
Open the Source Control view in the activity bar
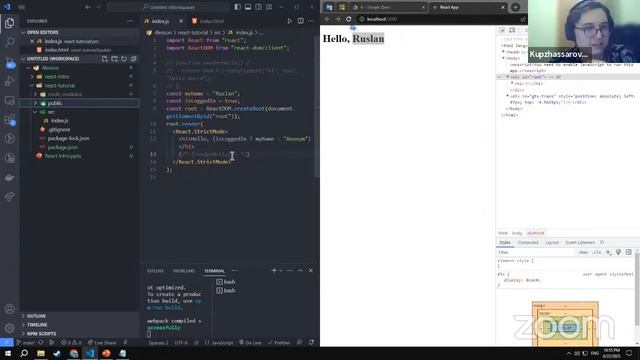9,62
